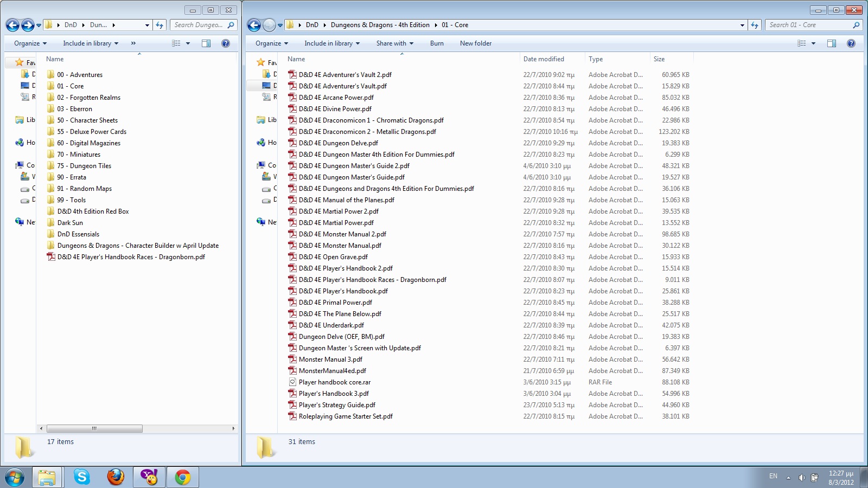Sort by Date modified column
Screen dimensions: 868x488
point(552,59)
